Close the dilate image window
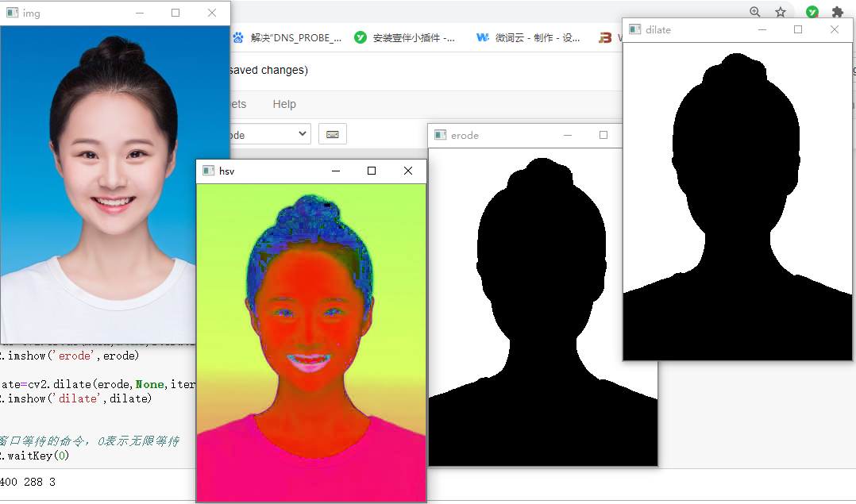The width and height of the screenshot is (856, 504). (x=834, y=29)
